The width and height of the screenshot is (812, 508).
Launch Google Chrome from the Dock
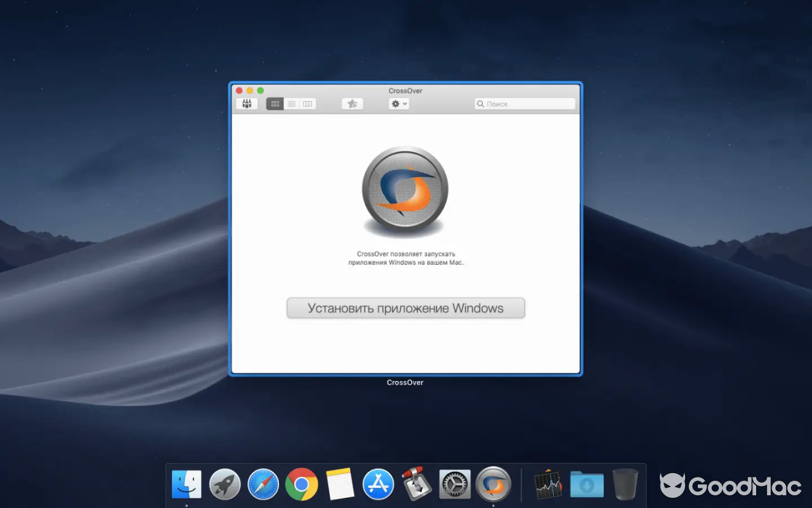301,484
